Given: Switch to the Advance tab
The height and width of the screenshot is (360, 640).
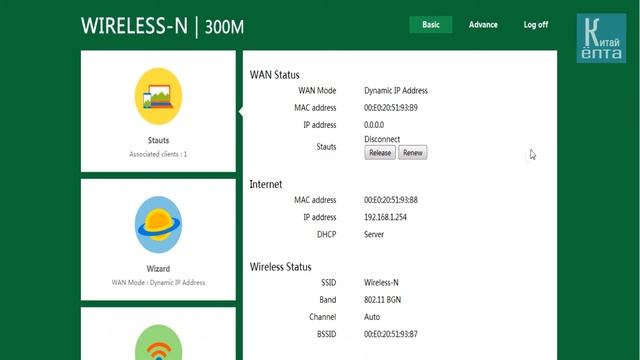Looking at the screenshot, I should click(483, 24).
